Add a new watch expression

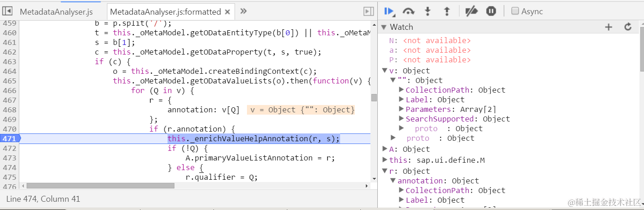(x=609, y=27)
